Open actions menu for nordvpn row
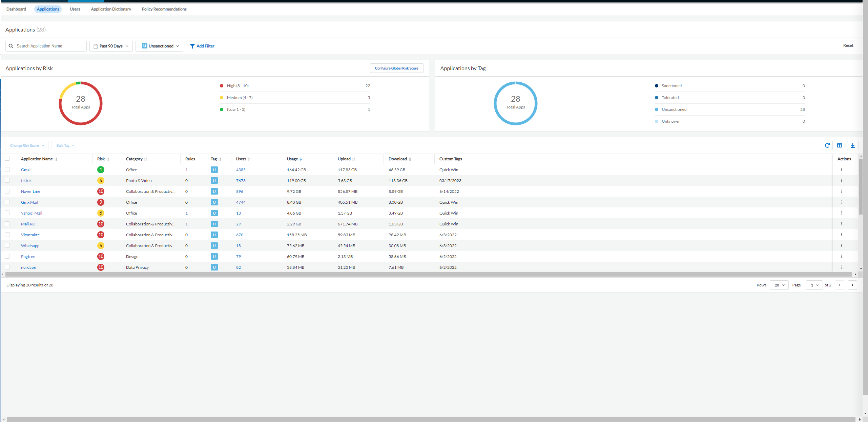The height and width of the screenshot is (422, 868). coord(842,267)
